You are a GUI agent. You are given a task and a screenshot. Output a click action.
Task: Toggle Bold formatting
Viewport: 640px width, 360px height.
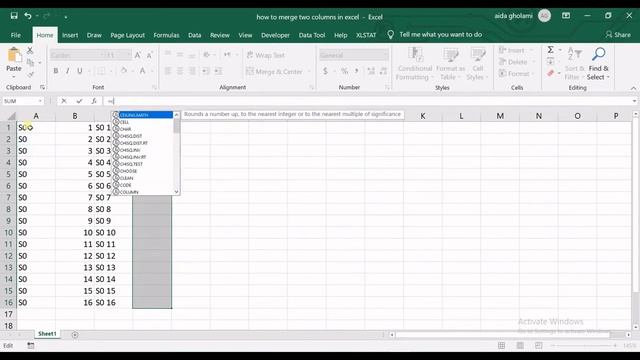click(x=56, y=71)
